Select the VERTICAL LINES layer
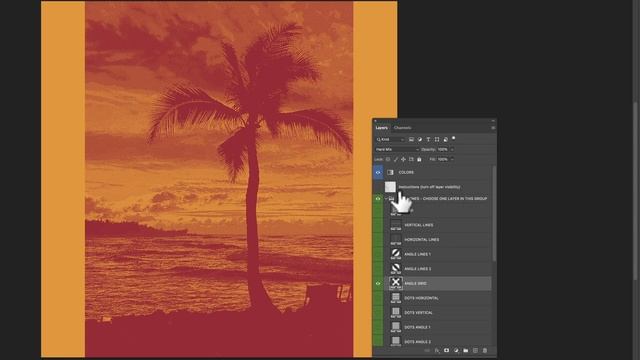The image size is (640, 360). pos(419,225)
